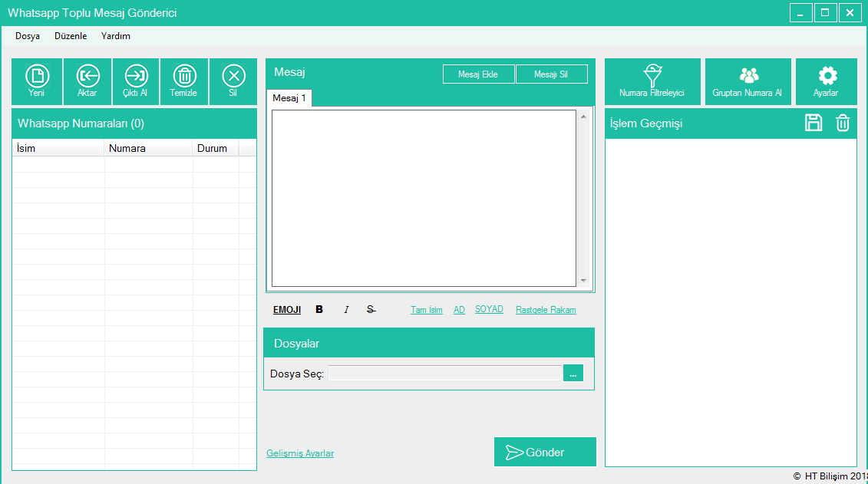Open the Dosya menu

tap(28, 36)
